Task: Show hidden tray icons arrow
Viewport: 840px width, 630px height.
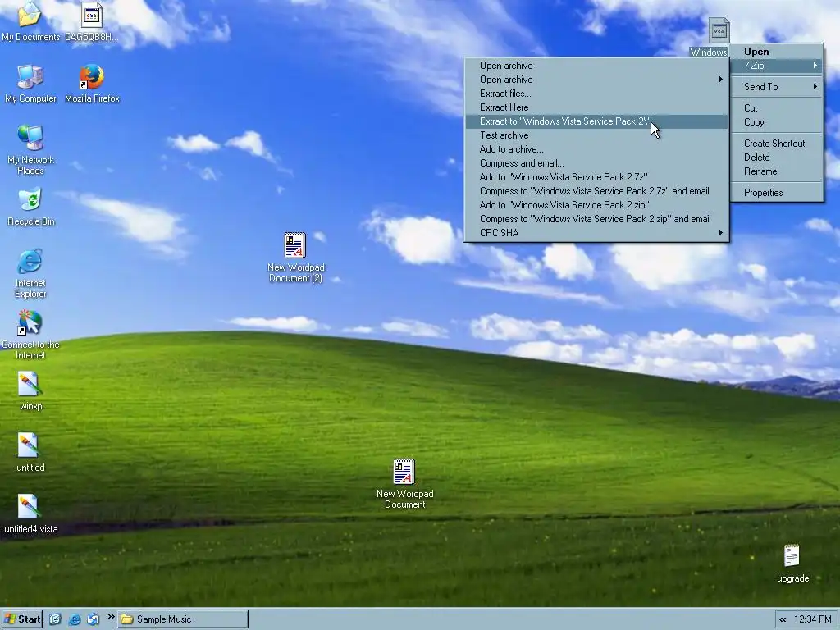Action: 783,619
